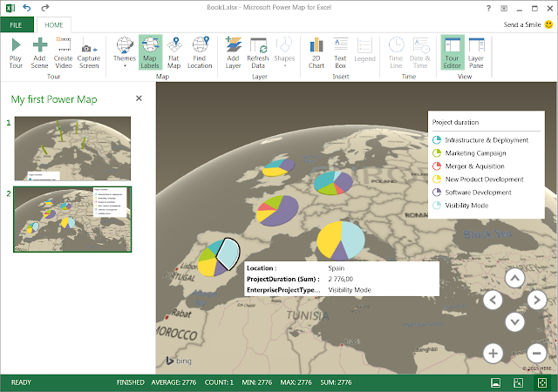Select scene 1 thumbnail
The height and width of the screenshot is (392, 558).
click(72, 148)
